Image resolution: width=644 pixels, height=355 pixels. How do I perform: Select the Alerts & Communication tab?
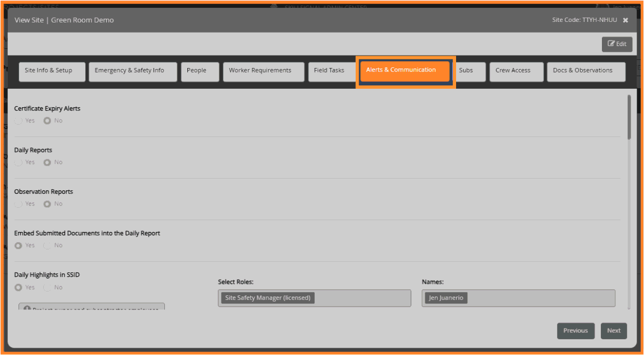pyautogui.click(x=405, y=71)
